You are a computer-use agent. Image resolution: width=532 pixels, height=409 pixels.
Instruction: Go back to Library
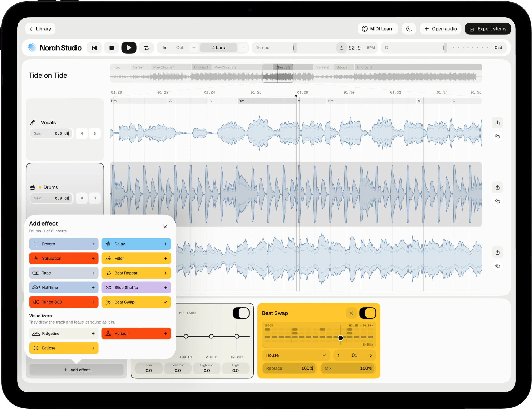click(40, 29)
